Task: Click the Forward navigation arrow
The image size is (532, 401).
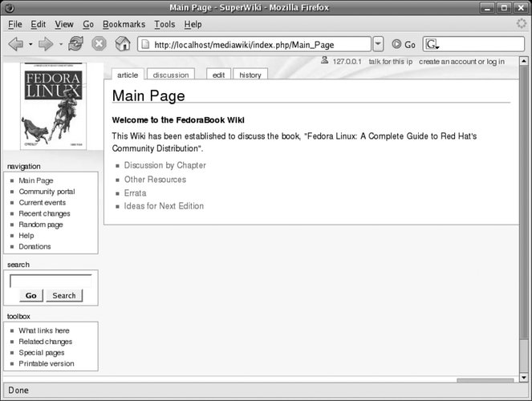Action: [46, 44]
